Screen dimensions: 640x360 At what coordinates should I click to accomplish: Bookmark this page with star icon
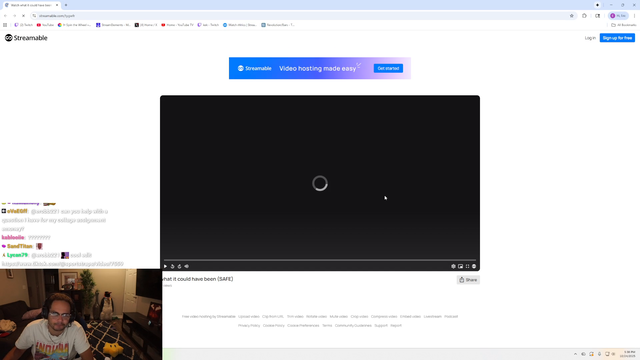point(571,16)
